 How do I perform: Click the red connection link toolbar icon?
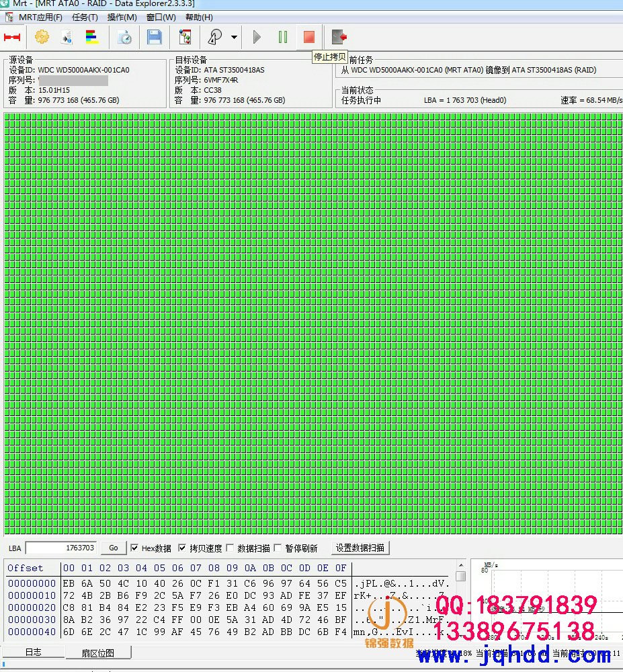[12, 37]
